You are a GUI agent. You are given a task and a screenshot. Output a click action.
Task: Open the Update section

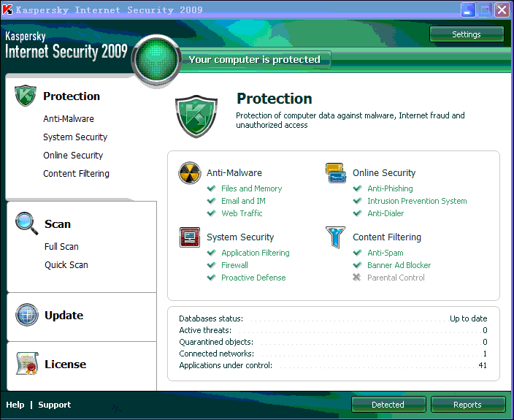(x=64, y=315)
